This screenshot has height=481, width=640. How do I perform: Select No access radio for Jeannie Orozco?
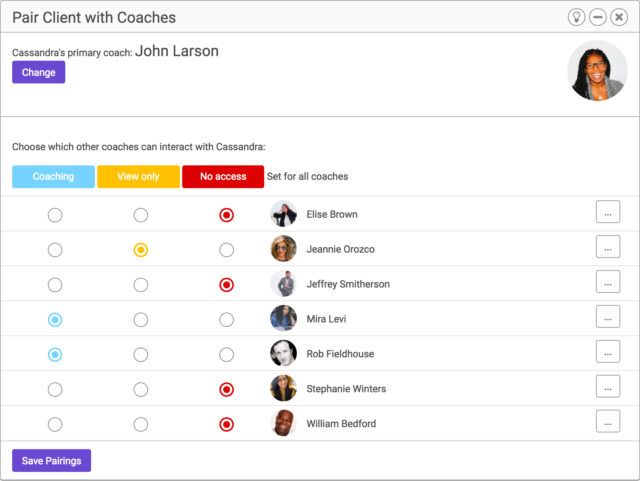tap(227, 249)
